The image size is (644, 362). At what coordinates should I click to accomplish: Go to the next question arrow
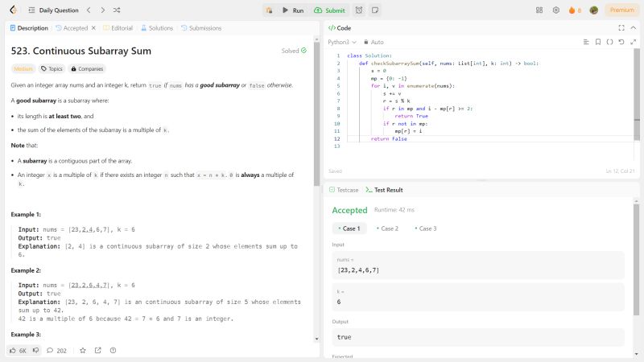click(103, 10)
